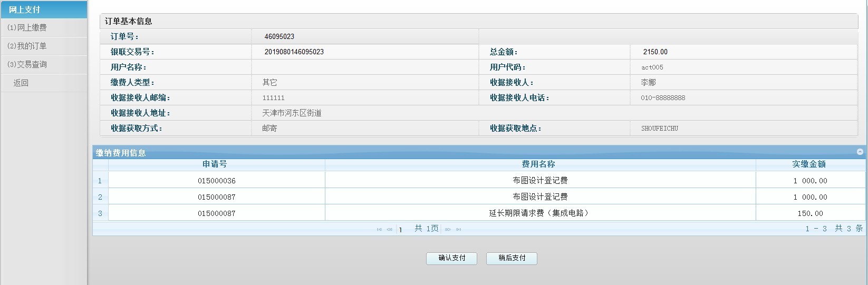
Task: Sort by the 费用名称 column header
Action: pos(538,164)
